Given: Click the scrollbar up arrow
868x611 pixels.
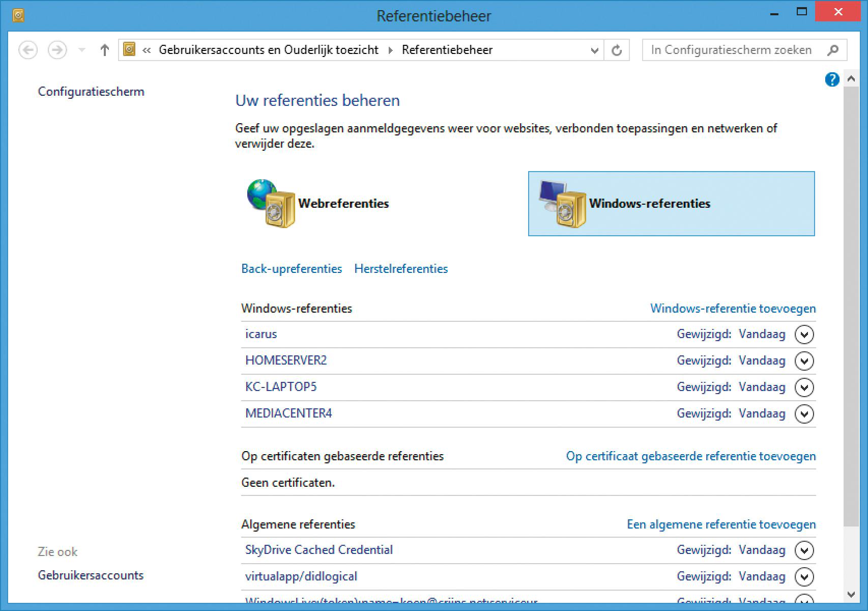Looking at the screenshot, I should [851, 79].
